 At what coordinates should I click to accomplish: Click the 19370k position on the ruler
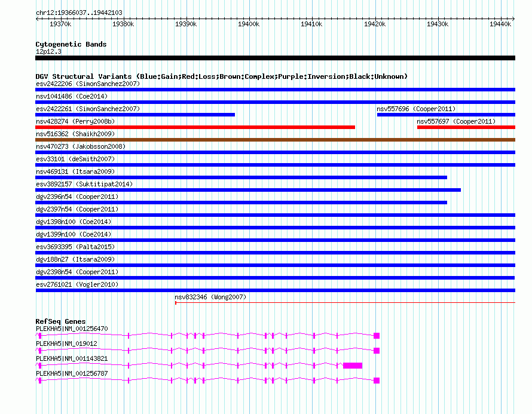coord(60,24)
